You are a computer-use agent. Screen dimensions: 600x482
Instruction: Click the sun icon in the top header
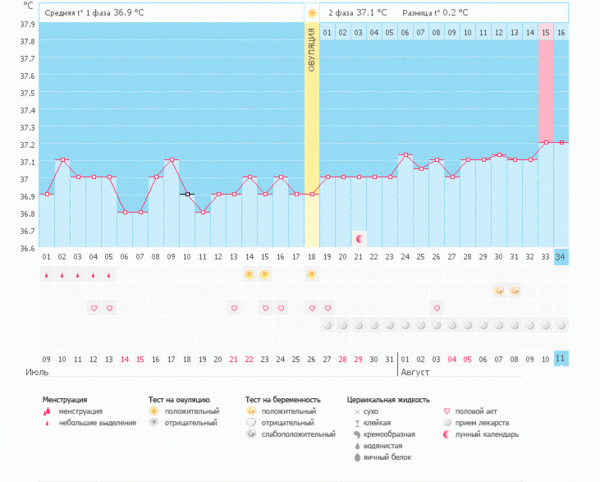click(x=312, y=13)
